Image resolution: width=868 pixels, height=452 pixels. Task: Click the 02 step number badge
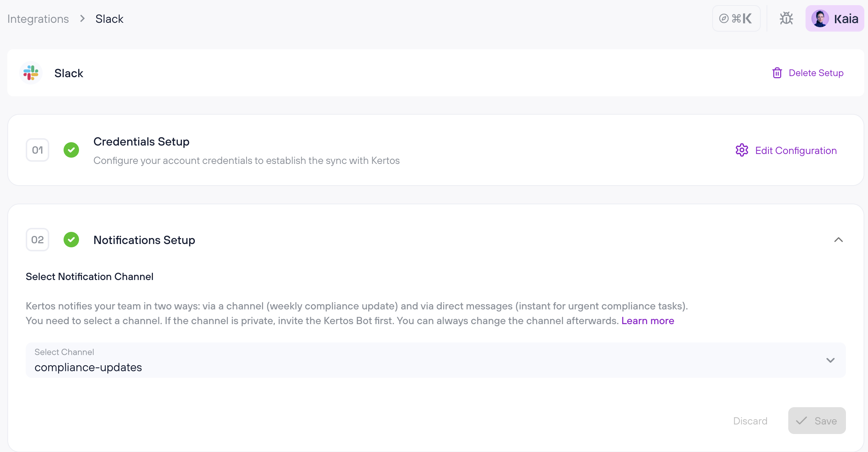click(x=37, y=240)
